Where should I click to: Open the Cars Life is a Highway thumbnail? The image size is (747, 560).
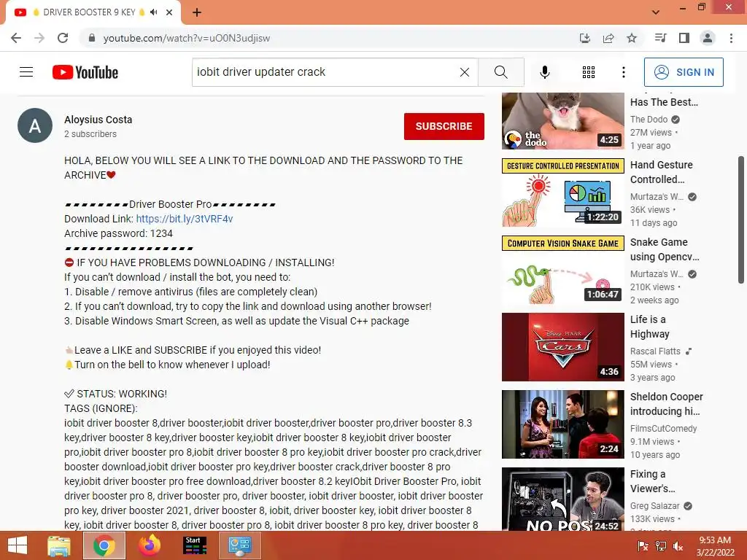pyautogui.click(x=562, y=347)
